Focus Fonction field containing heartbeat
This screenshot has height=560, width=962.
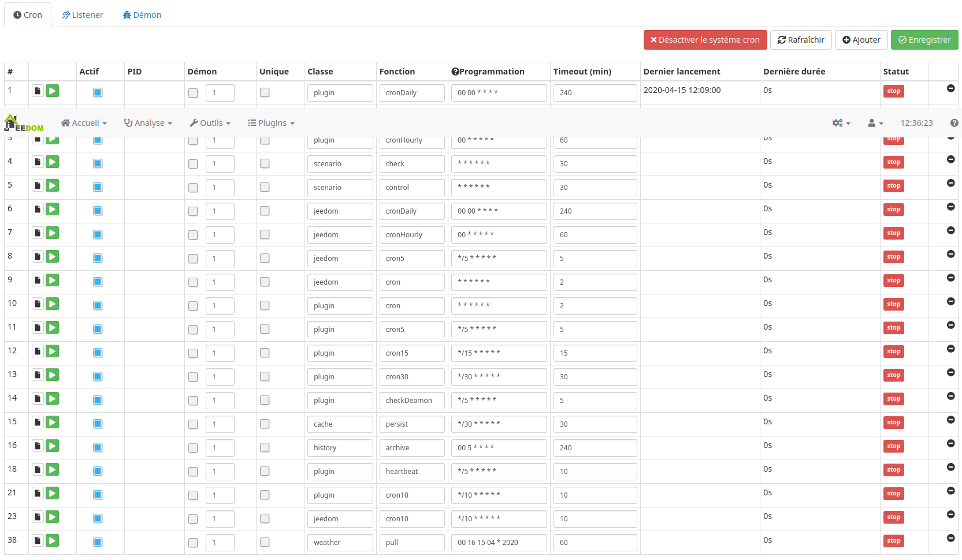coord(412,472)
